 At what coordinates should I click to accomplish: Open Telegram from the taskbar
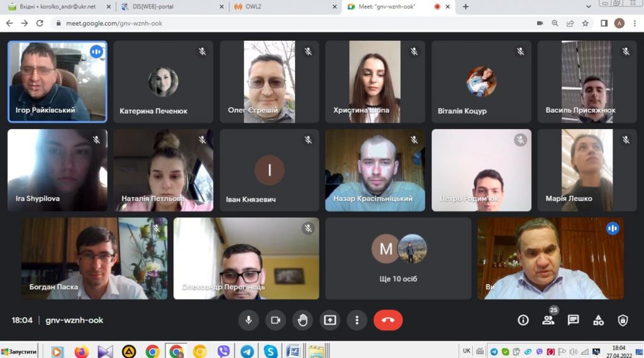pyautogui.click(x=247, y=351)
